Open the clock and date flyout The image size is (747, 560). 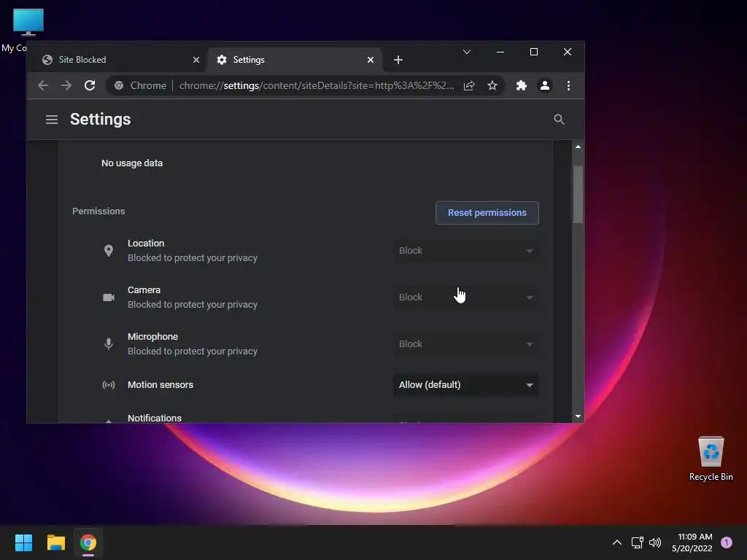point(692,542)
